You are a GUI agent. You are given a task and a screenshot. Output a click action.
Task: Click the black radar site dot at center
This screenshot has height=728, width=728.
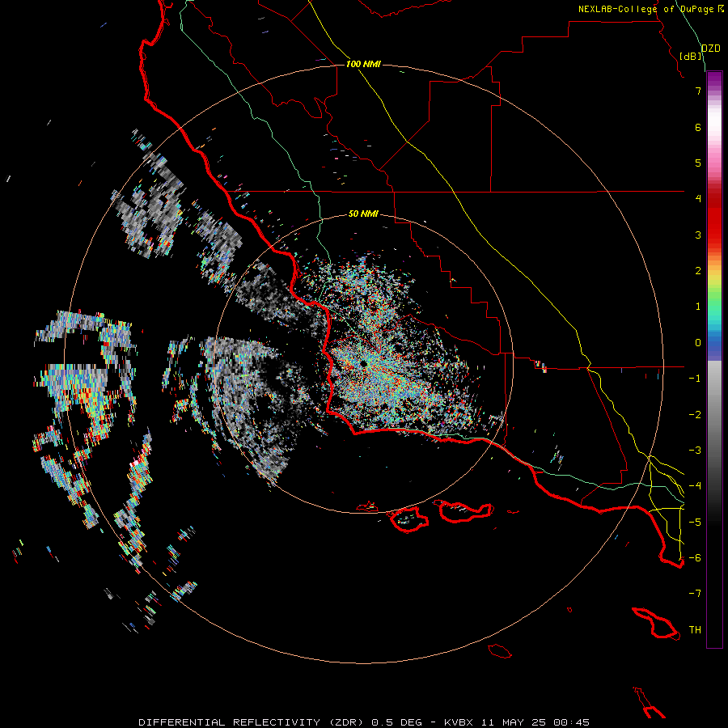point(363,363)
